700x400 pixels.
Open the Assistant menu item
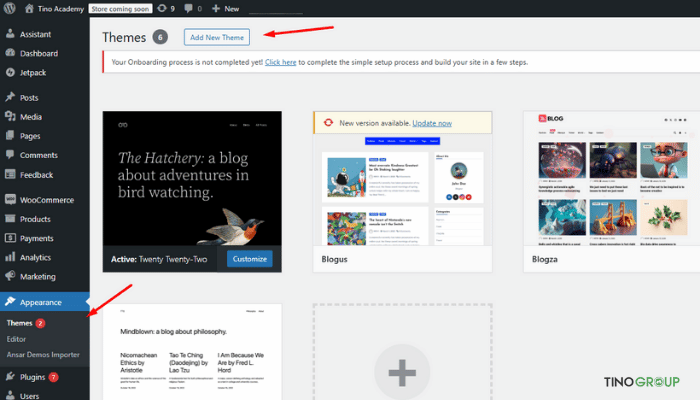35,34
